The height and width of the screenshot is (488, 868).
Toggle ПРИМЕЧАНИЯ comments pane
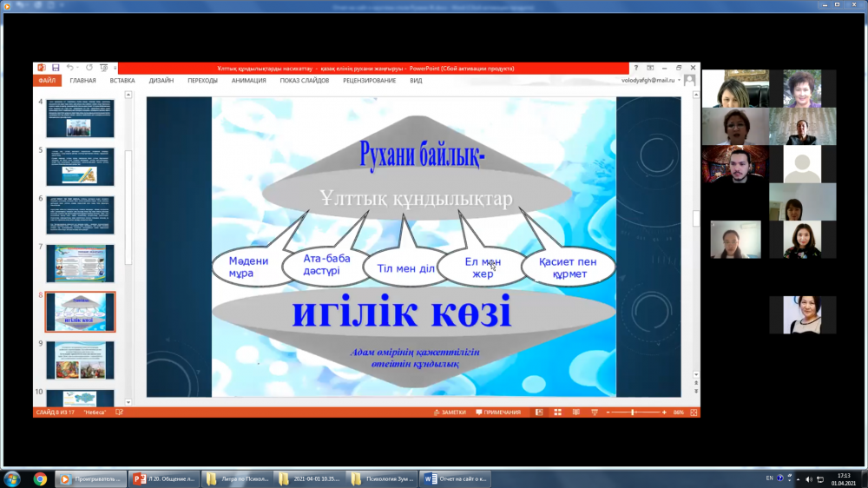tap(499, 412)
